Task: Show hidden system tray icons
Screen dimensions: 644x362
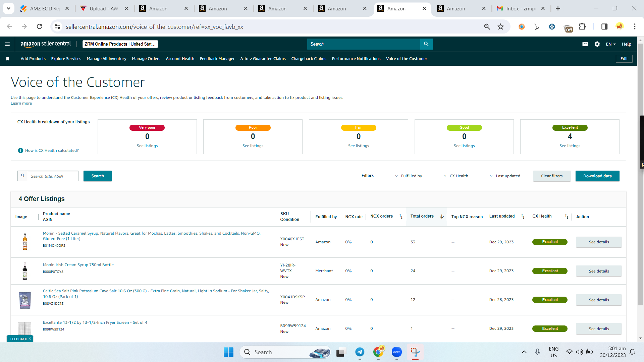Action: pyautogui.click(x=524, y=352)
